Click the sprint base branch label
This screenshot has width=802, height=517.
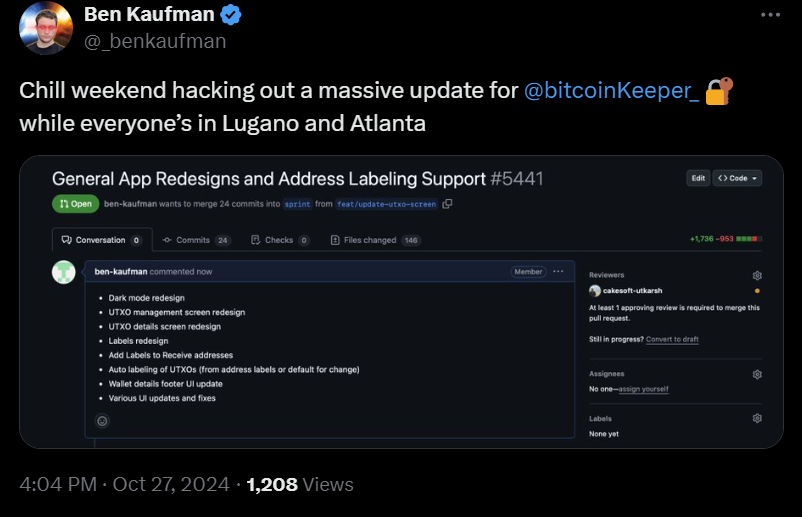click(x=297, y=204)
